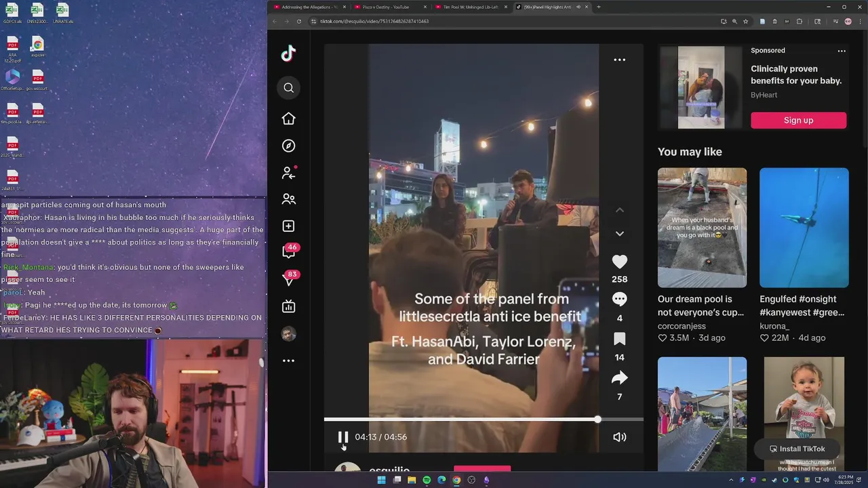This screenshot has width=868, height=488.
Task: Open the Windows Start menu
Action: click(381, 480)
